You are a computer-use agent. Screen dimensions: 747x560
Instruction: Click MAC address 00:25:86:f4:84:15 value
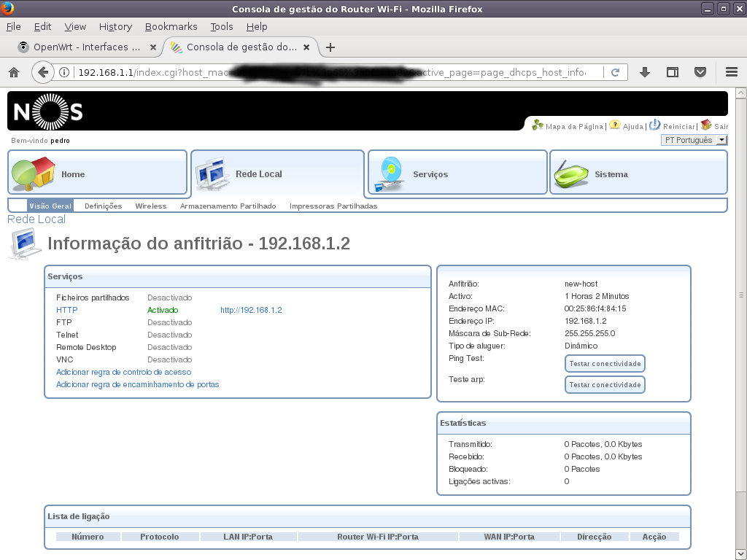pyautogui.click(x=595, y=308)
